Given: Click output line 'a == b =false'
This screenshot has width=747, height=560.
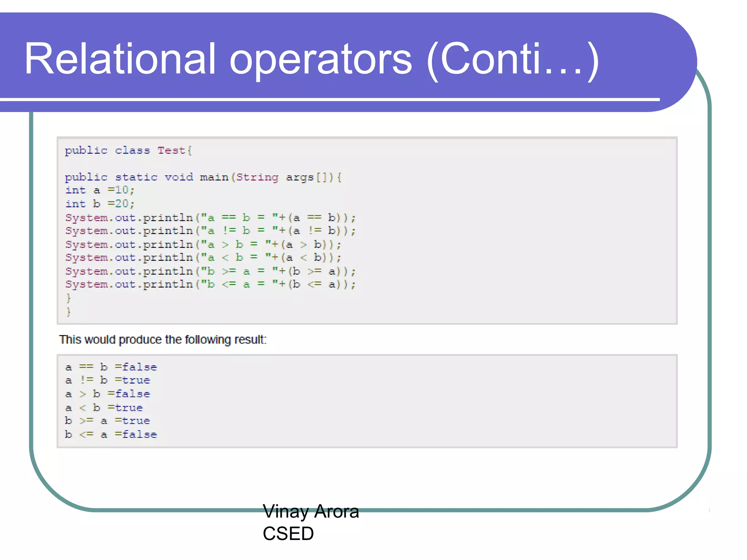Looking at the screenshot, I should pyautogui.click(x=111, y=367).
